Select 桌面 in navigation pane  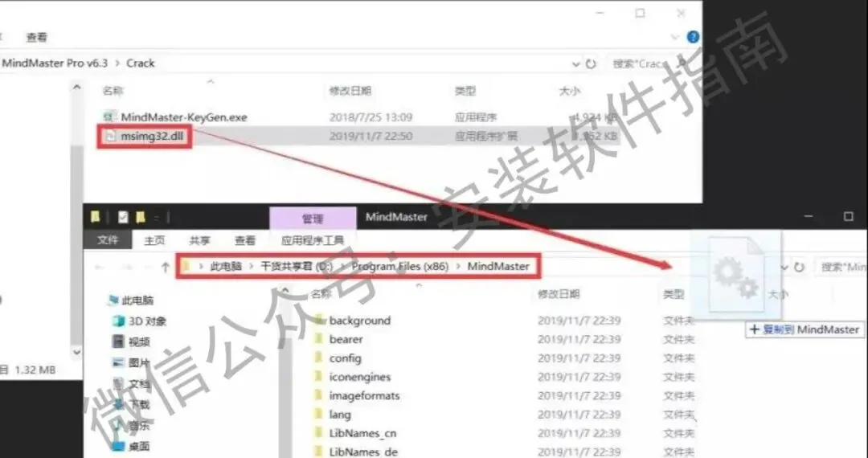(x=139, y=446)
